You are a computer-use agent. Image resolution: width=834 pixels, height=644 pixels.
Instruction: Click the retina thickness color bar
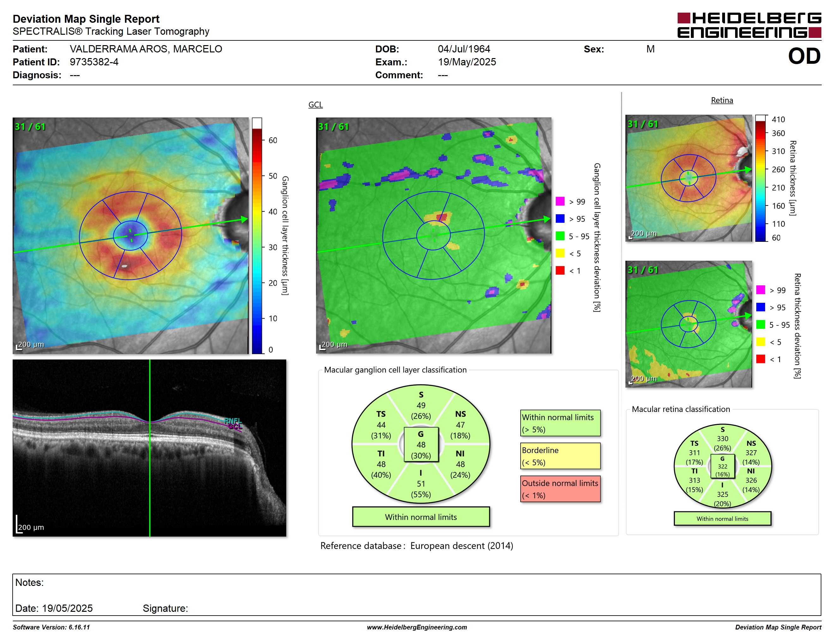pos(761,178)
